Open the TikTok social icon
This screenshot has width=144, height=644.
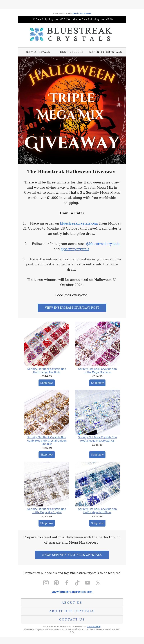[77, 582]
